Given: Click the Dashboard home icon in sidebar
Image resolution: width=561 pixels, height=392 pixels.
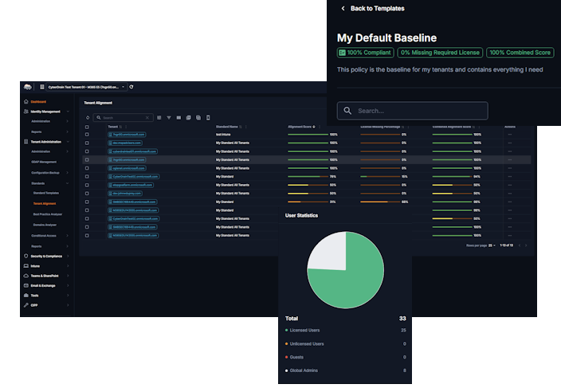Looking at the screenshot, I should coord(26,102).
